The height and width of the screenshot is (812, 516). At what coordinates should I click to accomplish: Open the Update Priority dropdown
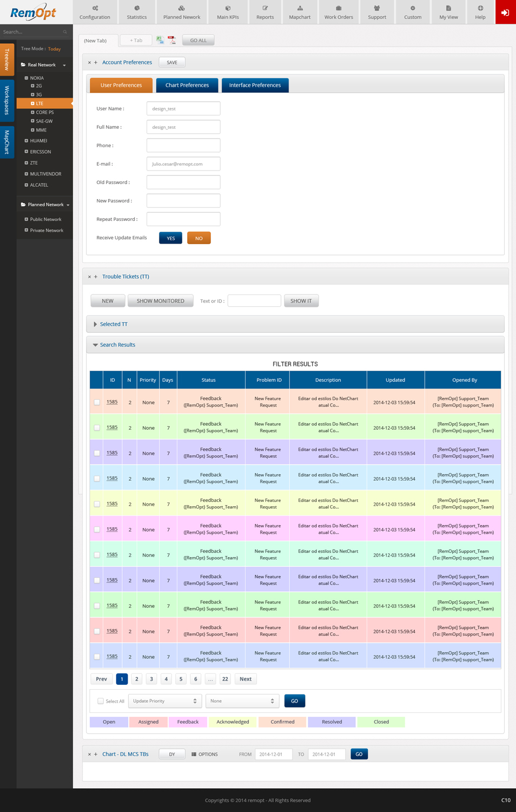pos(165,701)
